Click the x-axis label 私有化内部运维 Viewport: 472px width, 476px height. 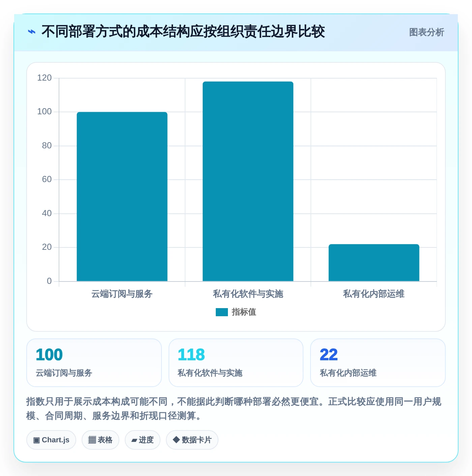[x=374, y=294]
